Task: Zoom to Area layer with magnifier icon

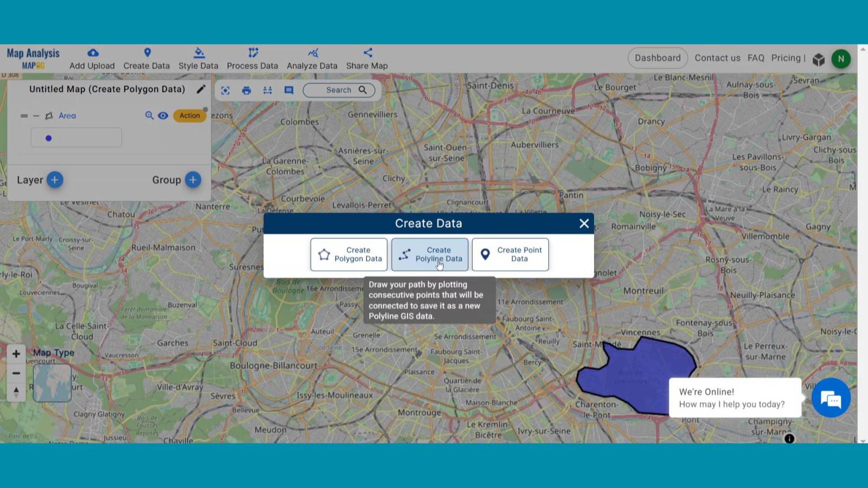Action: pos(149,115)
